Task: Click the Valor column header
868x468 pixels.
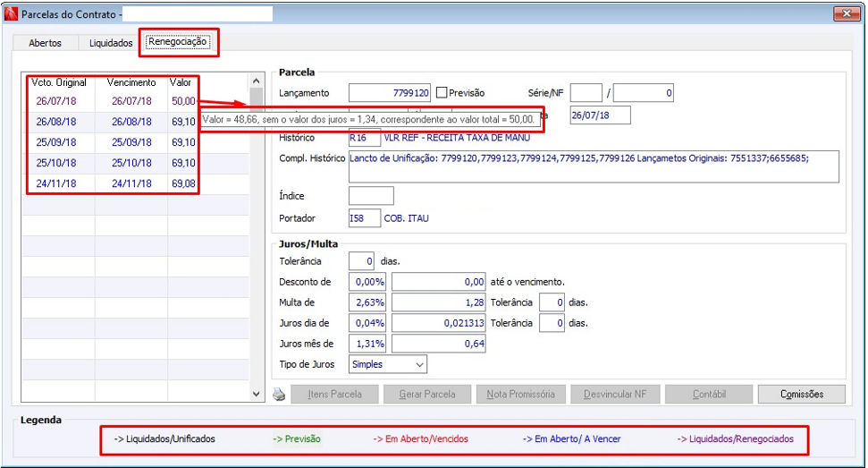Action: pyautogui.click(x=181, y=82)
